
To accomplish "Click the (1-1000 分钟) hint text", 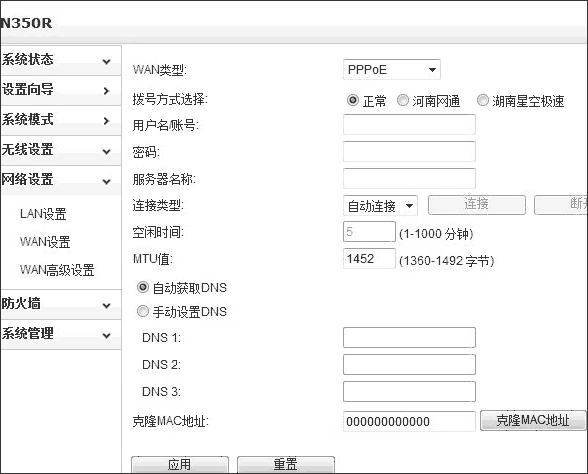I will point(436,234).
